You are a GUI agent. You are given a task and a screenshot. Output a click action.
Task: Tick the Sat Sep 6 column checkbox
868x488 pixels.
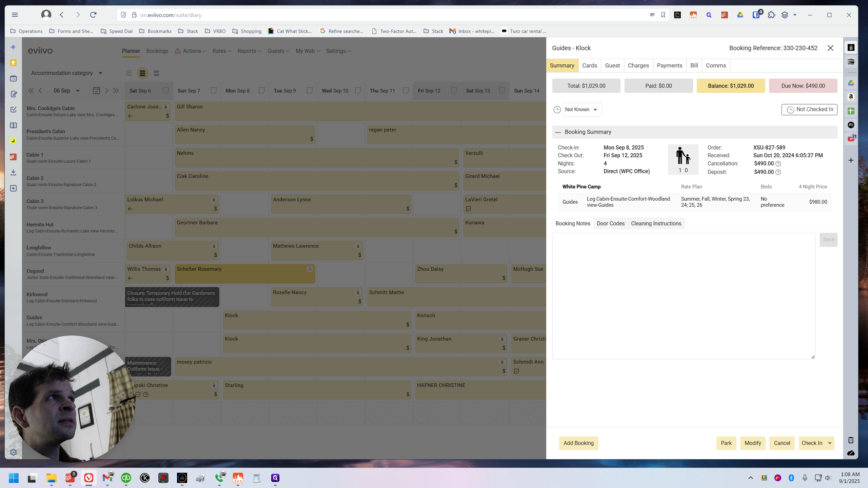(165, 90)
